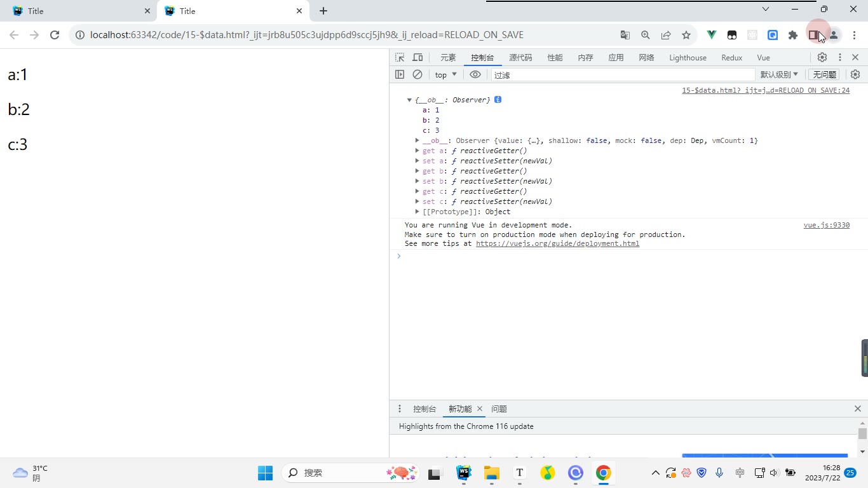Open the Windows Start menu
The image size is (868, 488).
[265, 473]
